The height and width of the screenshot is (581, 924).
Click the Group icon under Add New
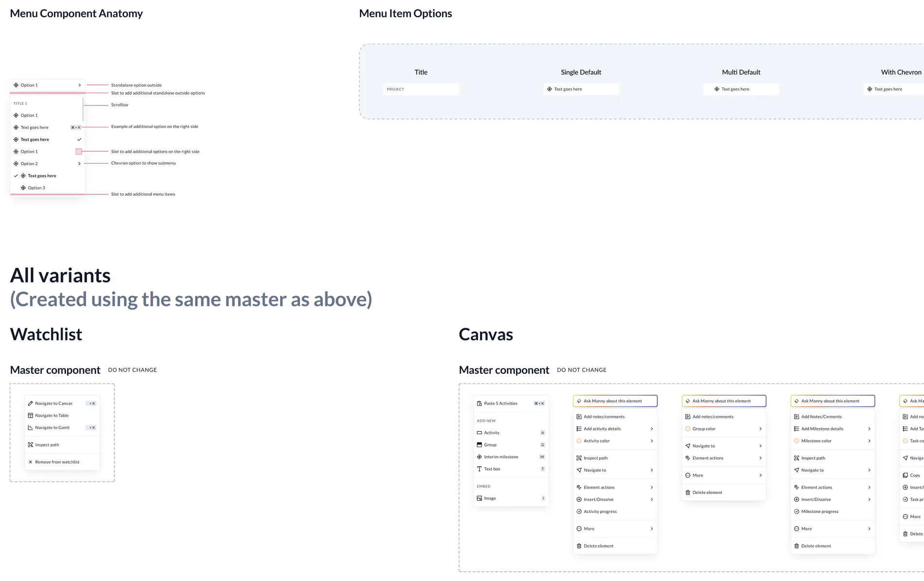(x=479, y=445)
